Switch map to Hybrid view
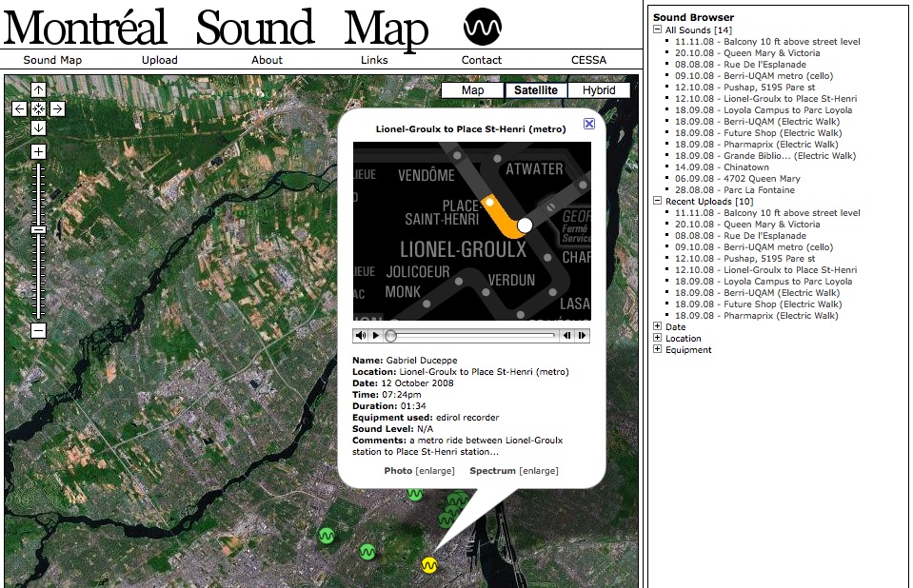Screen dimensions: 913x588 [x=599, y=90]
